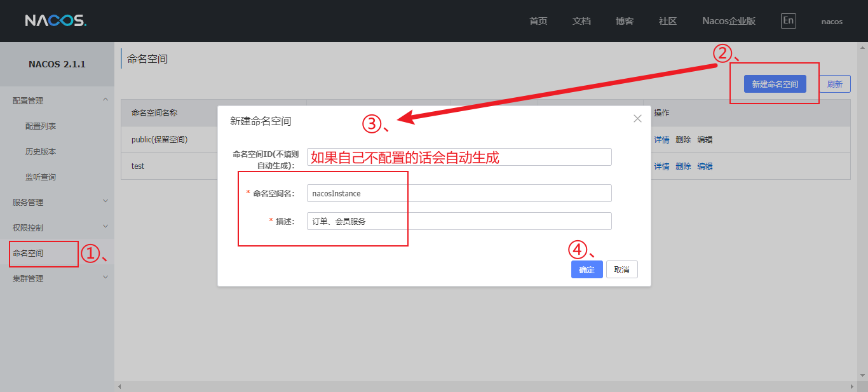Click the 新建命名空间 button
The width and height of the screenshot is (868, 392).
coord(775,84)
